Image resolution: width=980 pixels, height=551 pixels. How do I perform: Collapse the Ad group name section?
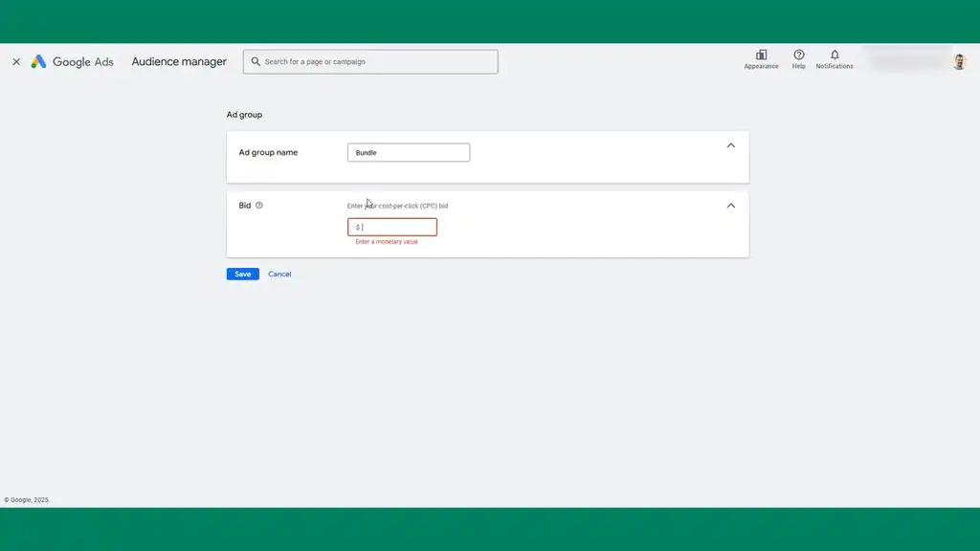coord(730,145)
